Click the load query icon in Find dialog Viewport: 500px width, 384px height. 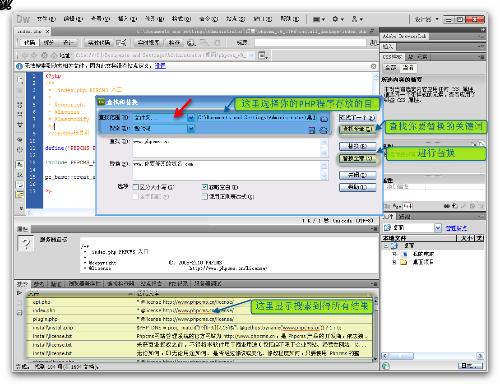click(323, 130)
